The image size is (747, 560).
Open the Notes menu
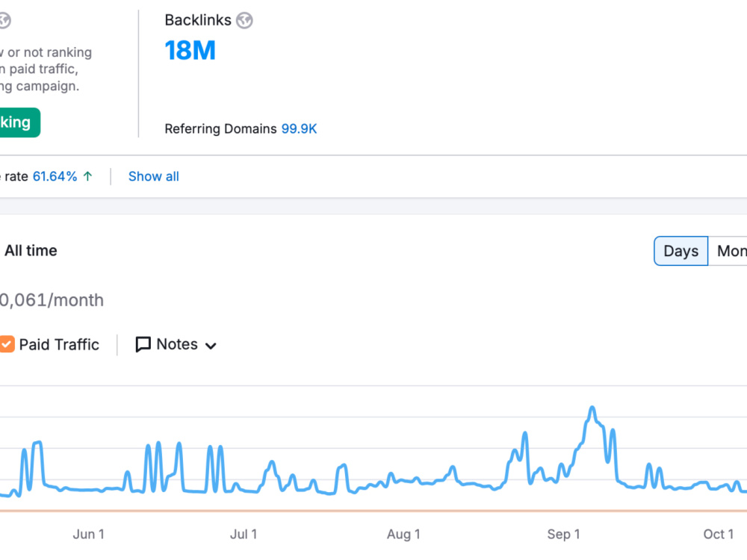[x=176, y=344]
